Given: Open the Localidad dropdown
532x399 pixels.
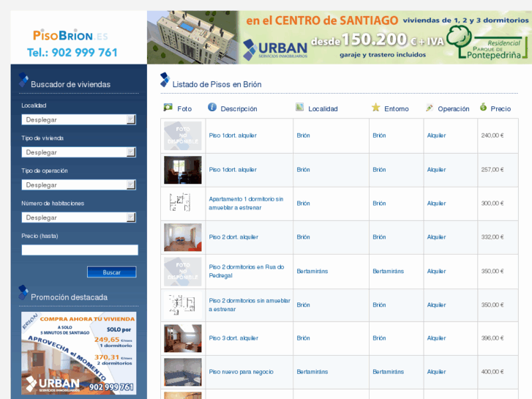Looking at the screenshot, I should point(79,119).
